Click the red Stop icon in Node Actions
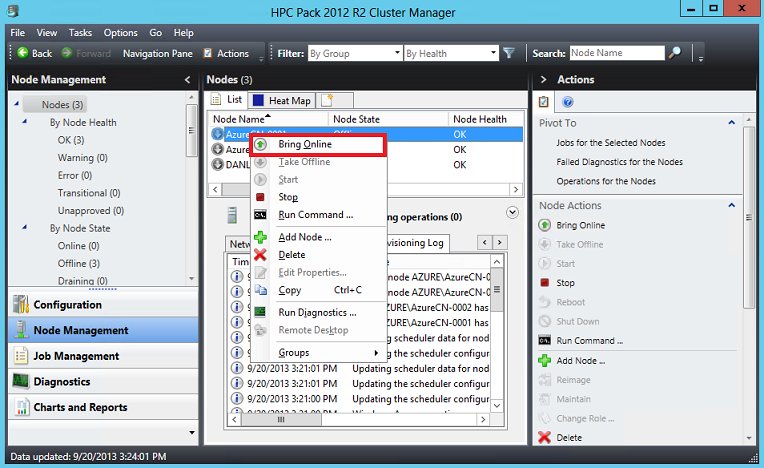This screenshot has height=468, width=764. tap(545, 282)
